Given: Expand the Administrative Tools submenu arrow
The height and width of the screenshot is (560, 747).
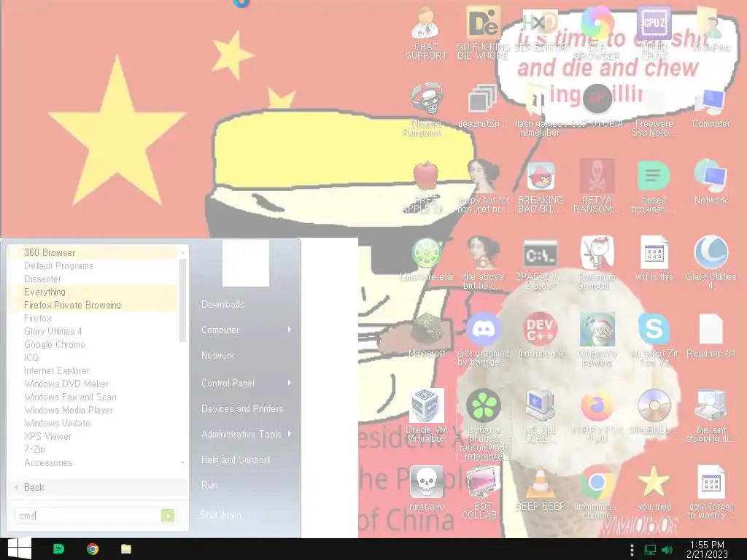Looking at the screenshot, I should pyautogui.click(x=289, y=434).
